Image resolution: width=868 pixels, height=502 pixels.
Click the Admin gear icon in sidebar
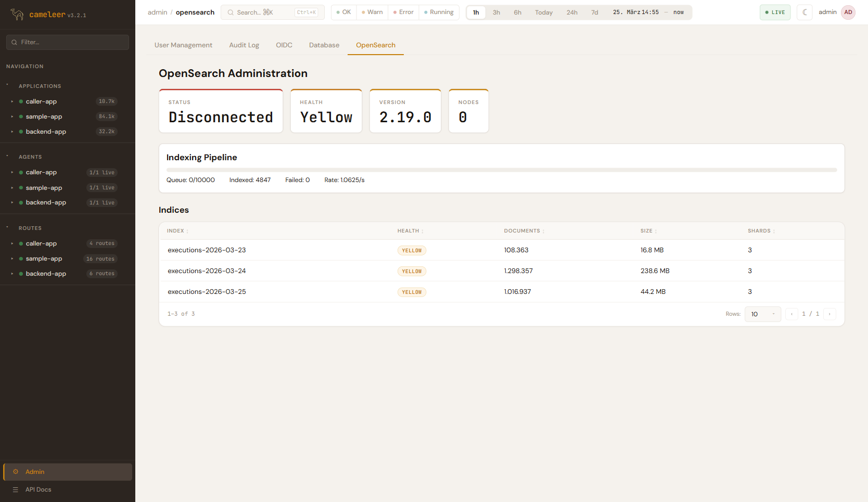tap(16, 472)
